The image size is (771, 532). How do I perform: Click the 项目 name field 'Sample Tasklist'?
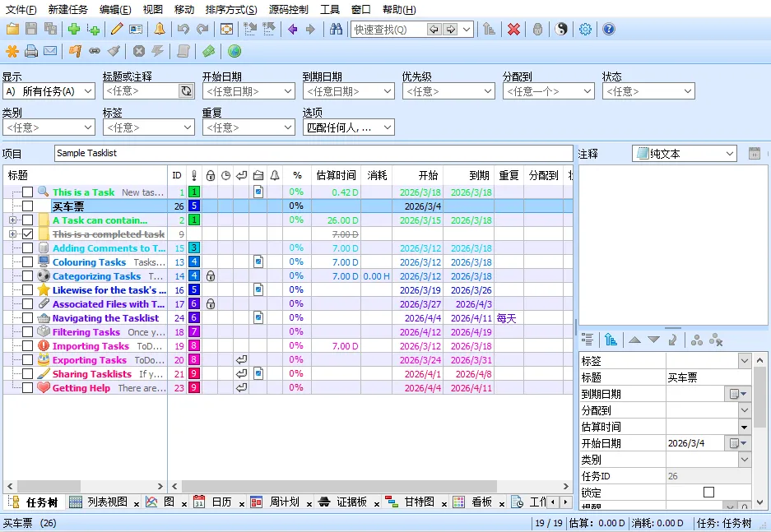pos(314,153)
